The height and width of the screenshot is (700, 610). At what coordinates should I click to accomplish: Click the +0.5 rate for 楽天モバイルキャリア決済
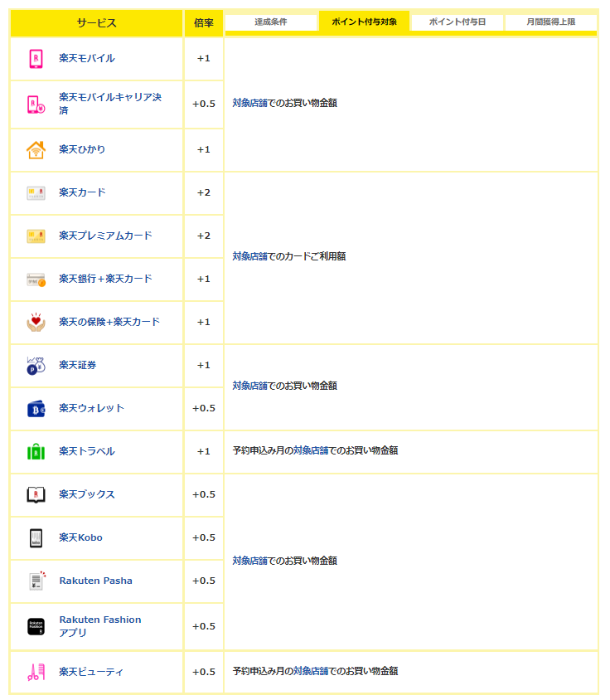(204, 104)
